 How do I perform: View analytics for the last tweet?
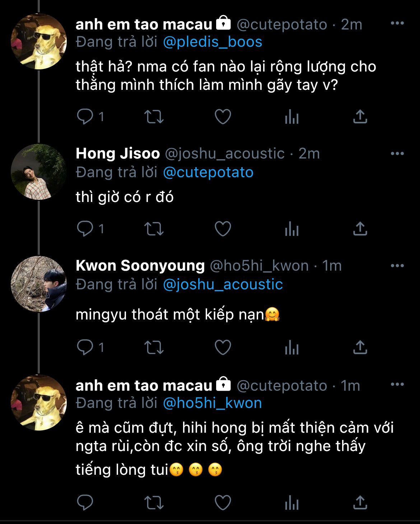tap(291, 502)
